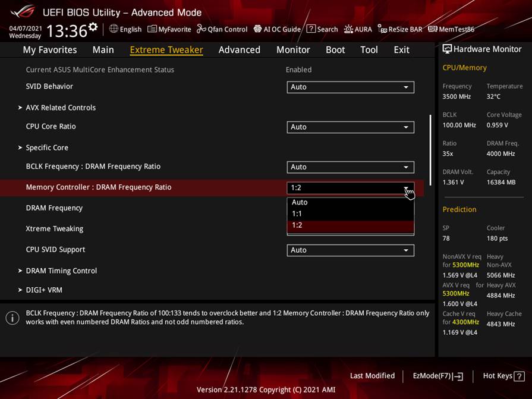
Task: Open BCLK Frequency DRAM Ratio dropdown
Action: pos(351,167)
